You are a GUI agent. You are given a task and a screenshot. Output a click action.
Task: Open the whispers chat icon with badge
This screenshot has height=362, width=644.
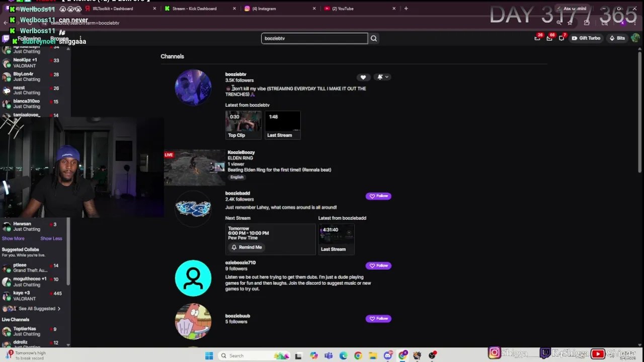pos(562,38)
